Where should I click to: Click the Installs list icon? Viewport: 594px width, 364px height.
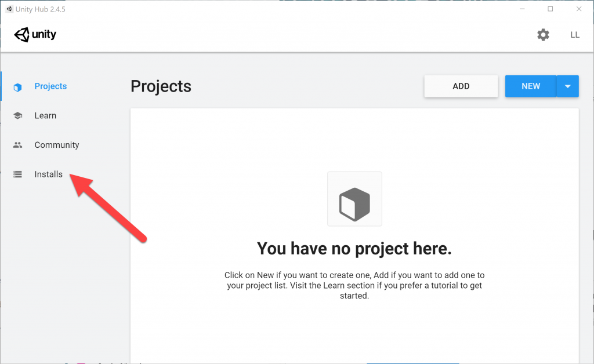[x=17, y=174]
